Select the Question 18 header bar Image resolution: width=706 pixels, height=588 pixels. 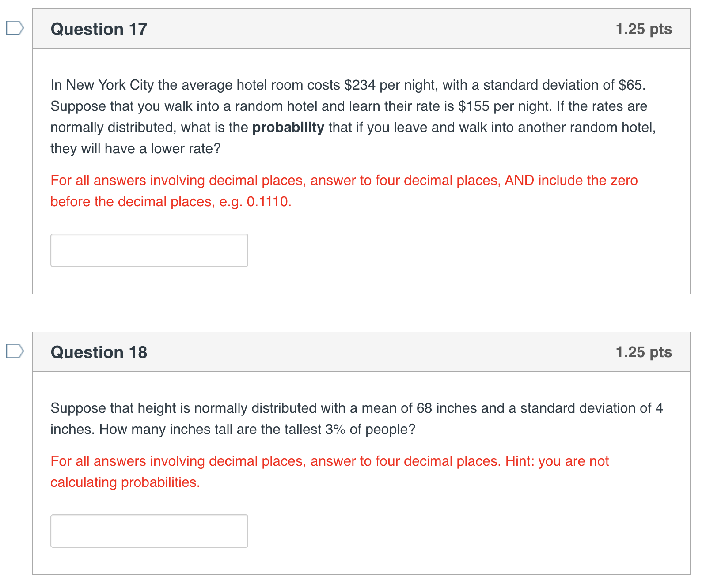[x=353, y=352]
